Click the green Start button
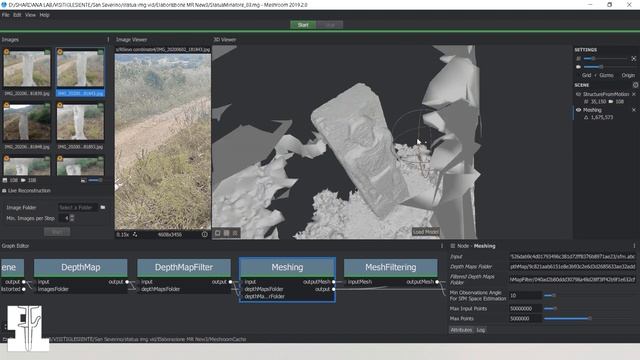The width and height of the screenshot is (640, 360). [303, 25]
